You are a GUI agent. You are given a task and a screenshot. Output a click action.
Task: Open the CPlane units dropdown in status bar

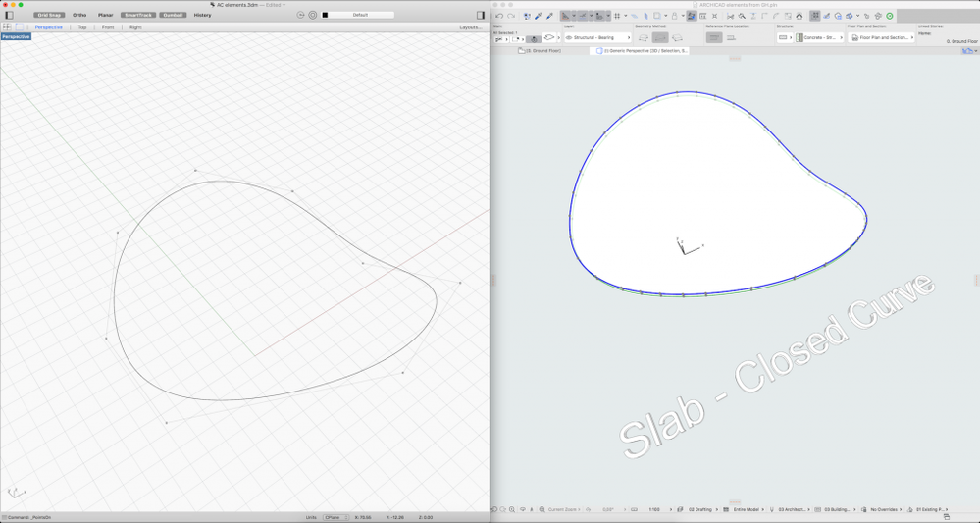pyautogui.click(x=335, y=517)
